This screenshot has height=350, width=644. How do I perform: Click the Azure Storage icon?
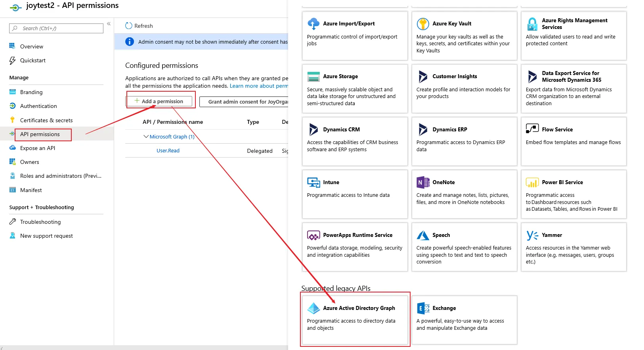pyautogui.click(x=313, y=77)
